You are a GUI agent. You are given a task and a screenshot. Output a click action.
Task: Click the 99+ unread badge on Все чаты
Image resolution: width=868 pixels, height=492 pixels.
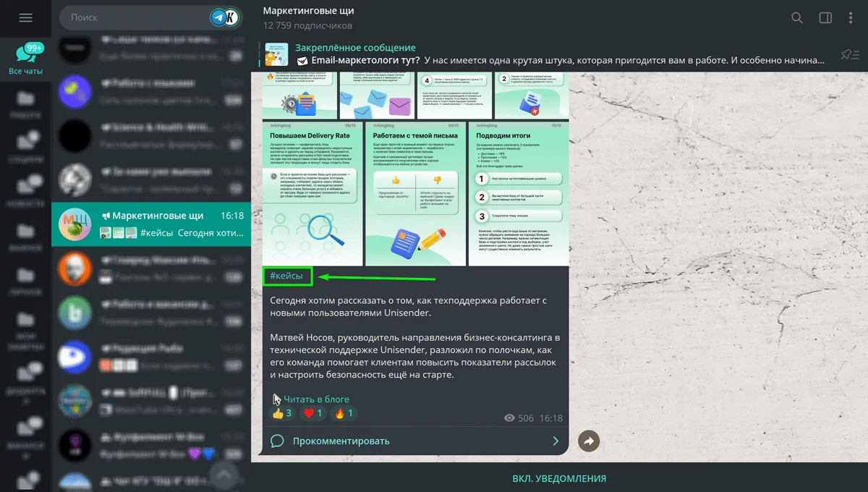tap(33, 48)
